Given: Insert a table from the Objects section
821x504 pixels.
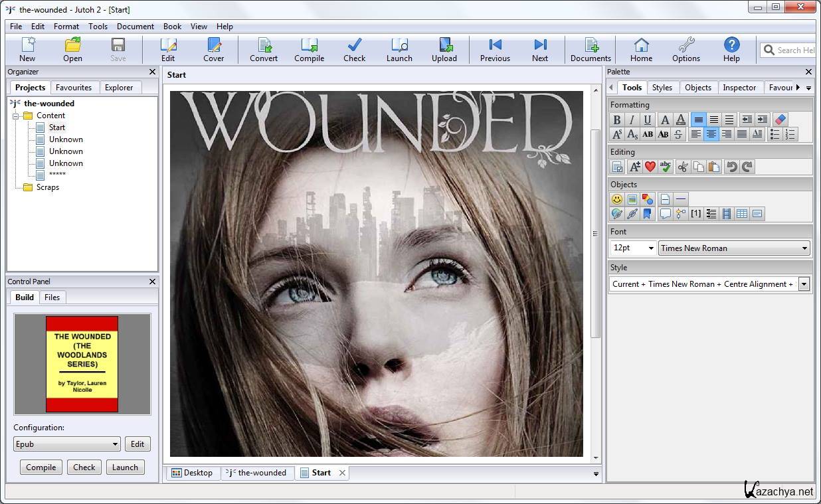Looking at the screenshot, I should point(741,214).
